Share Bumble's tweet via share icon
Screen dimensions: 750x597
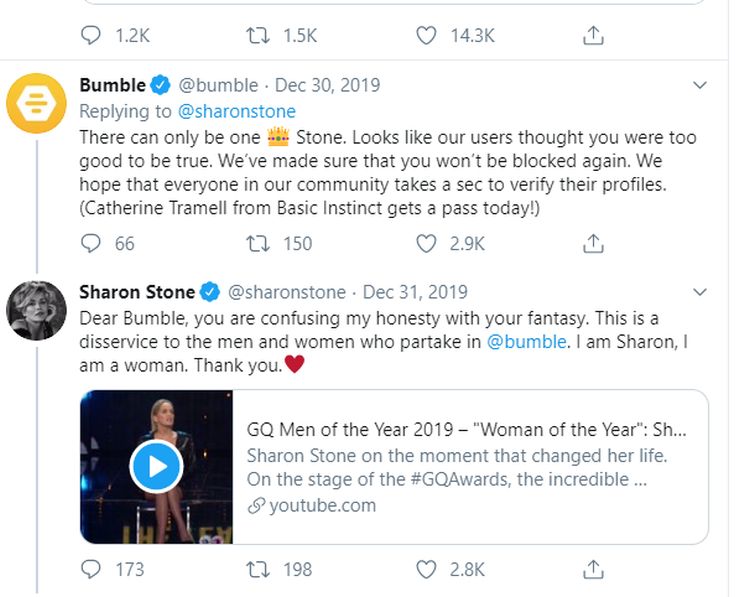593,243
